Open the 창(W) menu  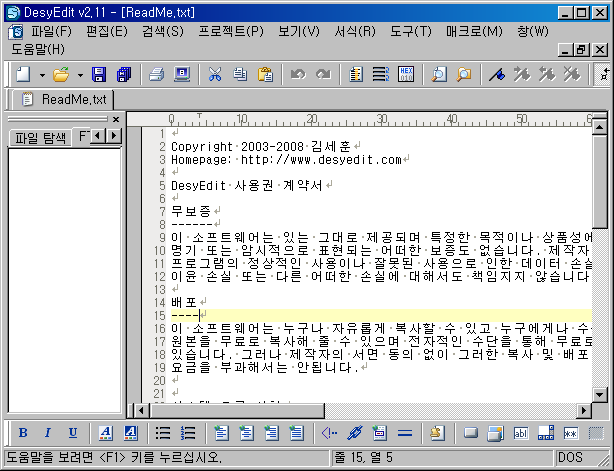click(533, 31)
